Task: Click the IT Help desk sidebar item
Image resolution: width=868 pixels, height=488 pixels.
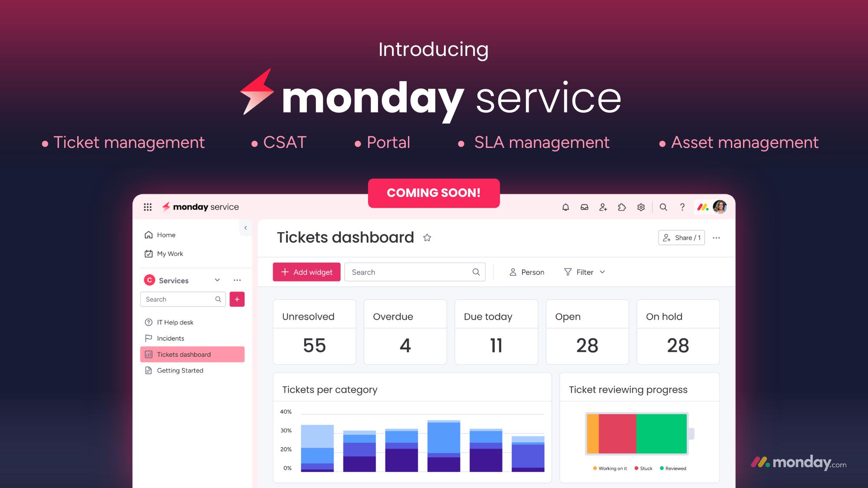Action: [x=174, y=322]
